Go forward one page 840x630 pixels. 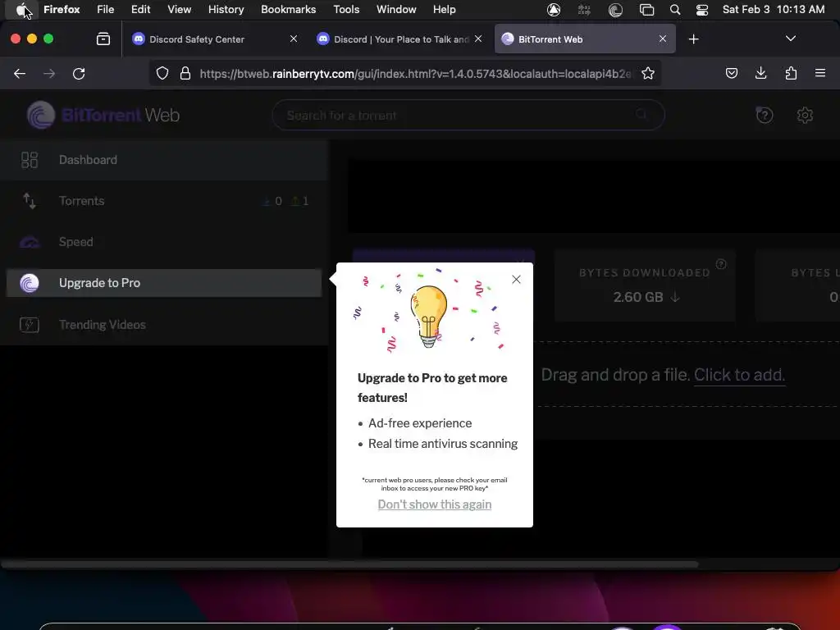(x=49, y=73)
